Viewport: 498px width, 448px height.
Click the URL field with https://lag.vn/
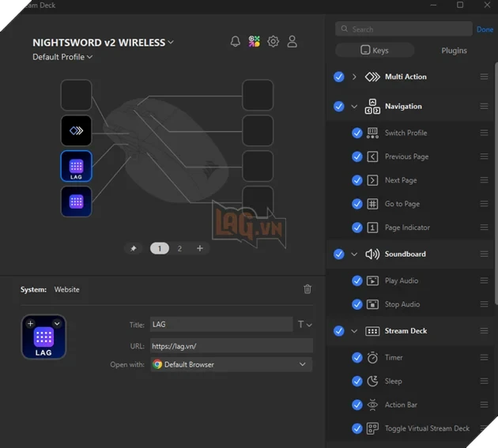tap(231, 346)
